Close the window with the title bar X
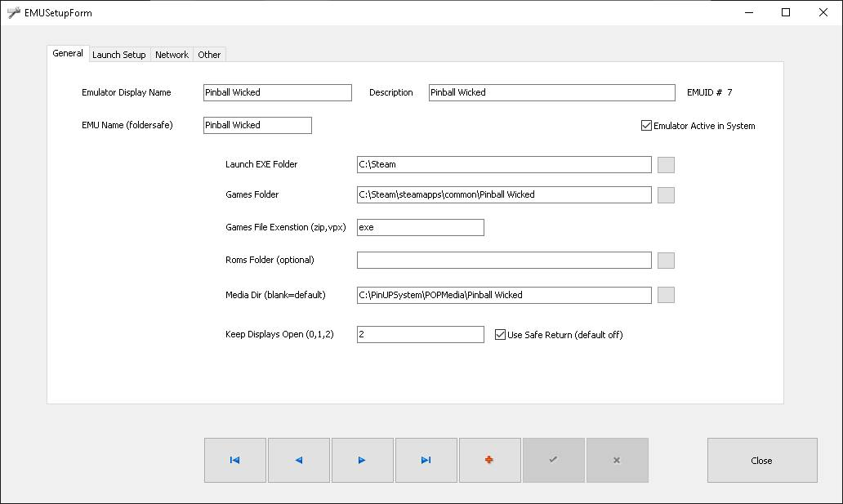The height and width of the screenshot is (504, 843). [x=823, y=12]
